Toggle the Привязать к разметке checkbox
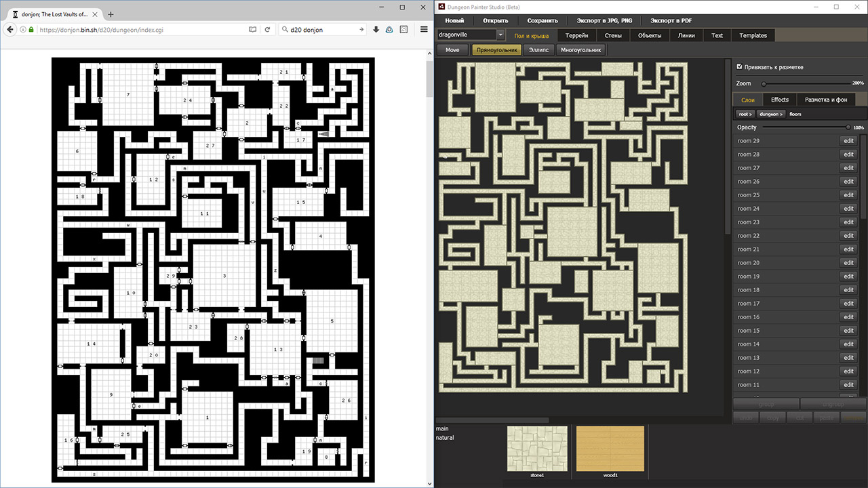Image resolution: width=868 pixels, height=488 pixels. click(739, 67)
